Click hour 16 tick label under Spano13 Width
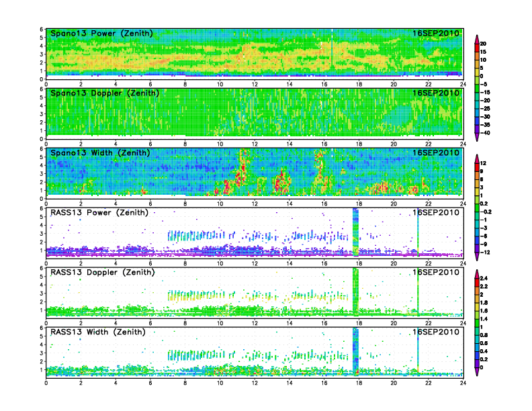Screen dimensions: 532x411 tap(324, 203)
